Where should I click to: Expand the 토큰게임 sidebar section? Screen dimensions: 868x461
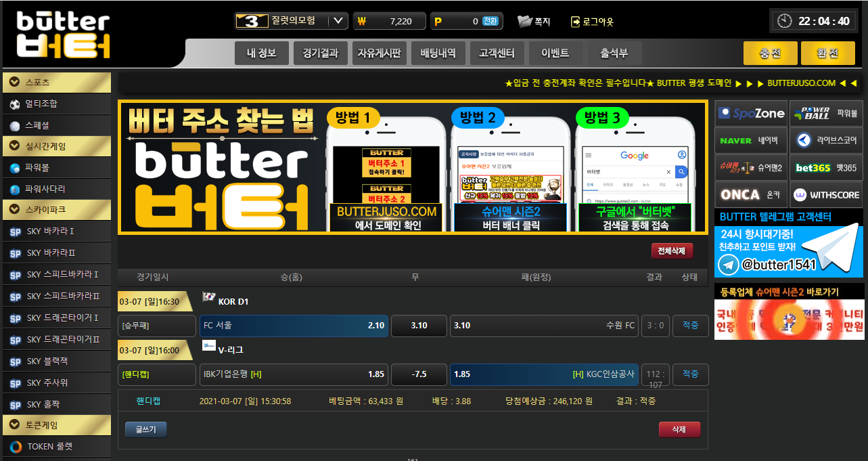point(14,425)
